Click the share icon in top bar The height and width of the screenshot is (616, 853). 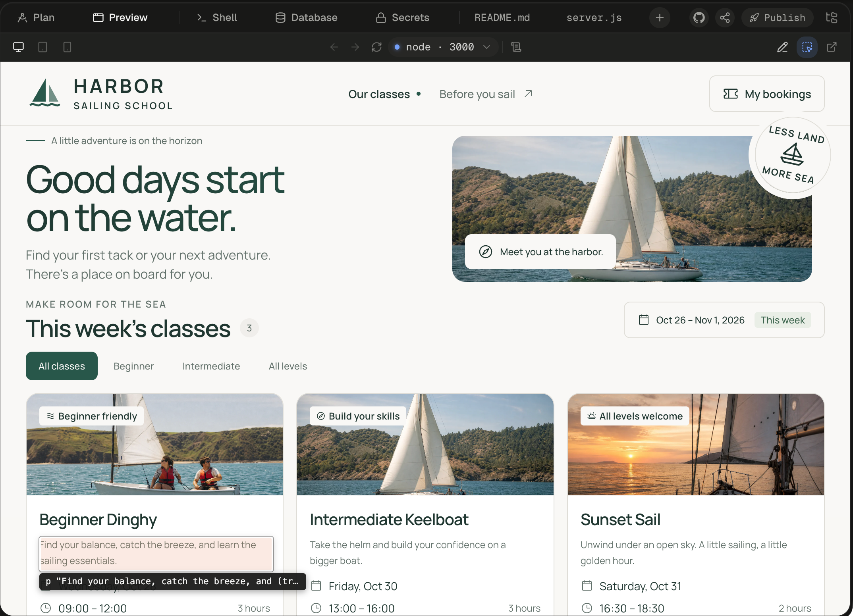click(x=725, y=17)
